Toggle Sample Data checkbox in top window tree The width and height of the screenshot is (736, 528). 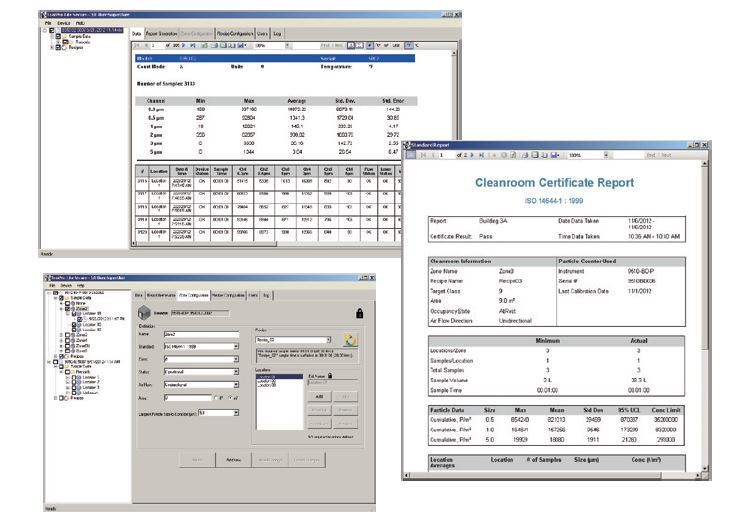[58, 36]
